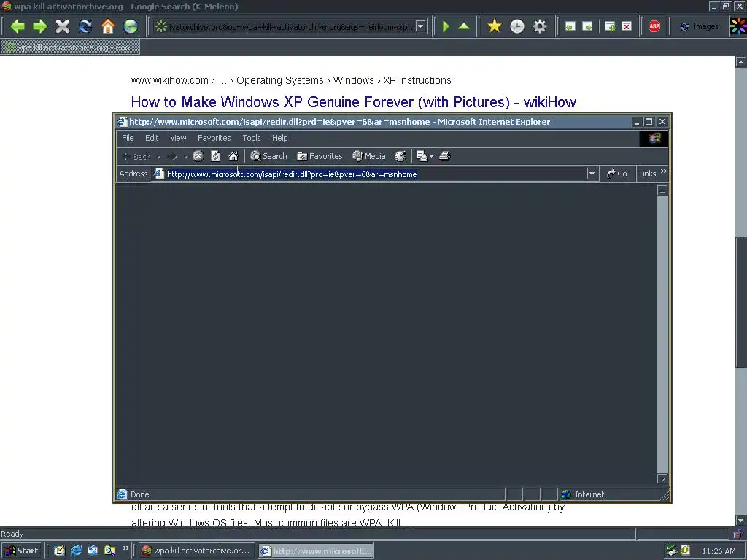Open Internet Explorer View menu

(178, 138)
